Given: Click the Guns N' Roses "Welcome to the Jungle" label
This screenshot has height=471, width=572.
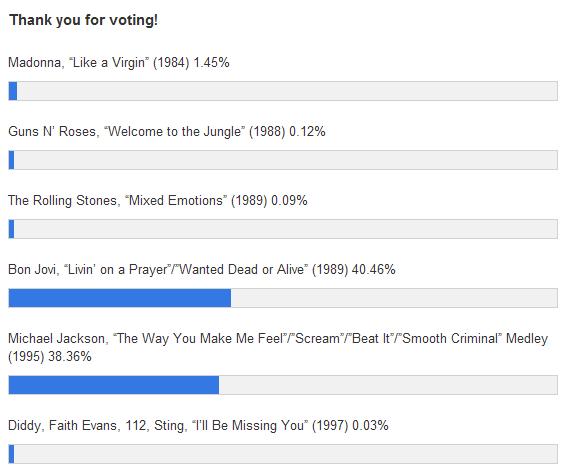Looking at the screenshot, I should [147, 131].
